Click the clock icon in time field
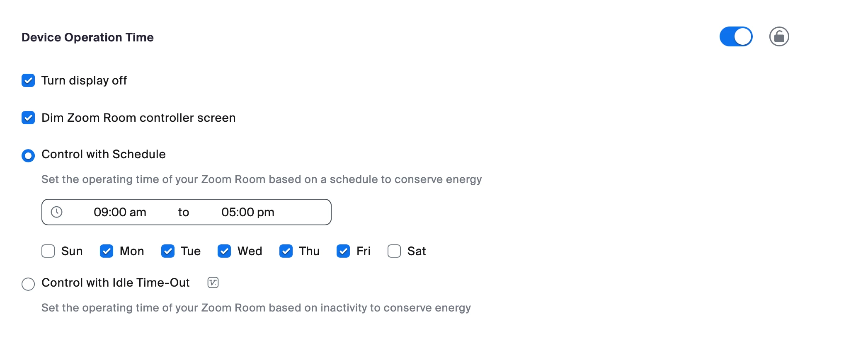Viewport: 868px width, 338px height. [x=56, y=212]
